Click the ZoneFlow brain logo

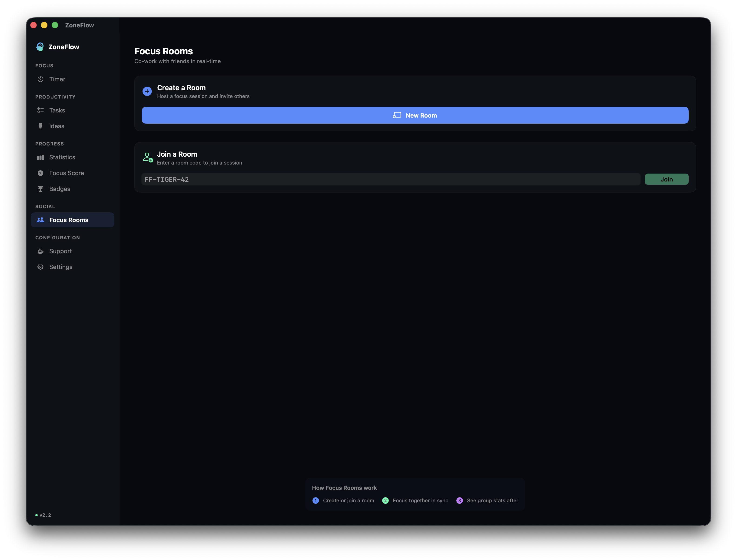[x=40, y=47]
